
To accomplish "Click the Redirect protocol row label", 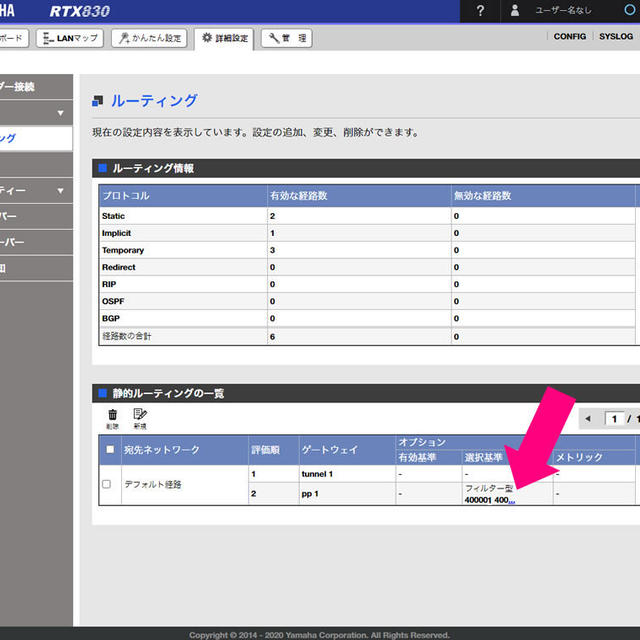I will (118, 267).
